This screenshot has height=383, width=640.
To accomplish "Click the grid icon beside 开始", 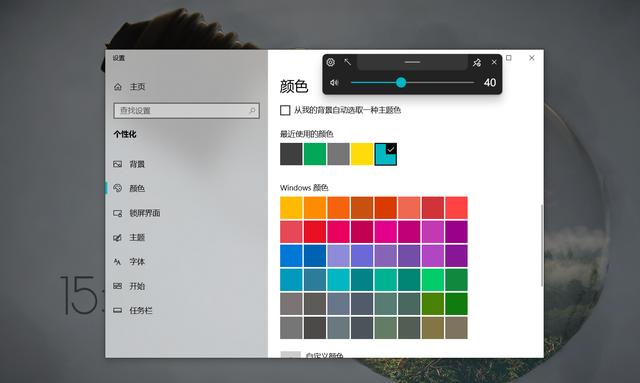I will (x=118, y=286).
